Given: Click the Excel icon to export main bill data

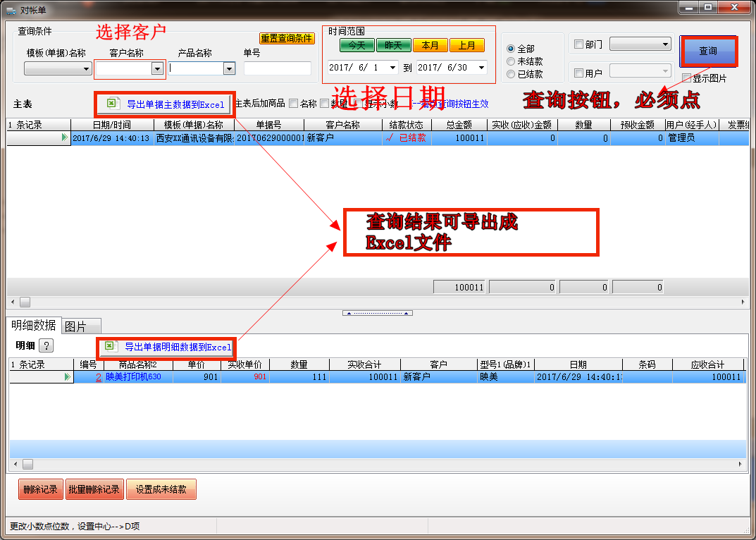Looking at the screenshot, I should click(x=112, y=104).
